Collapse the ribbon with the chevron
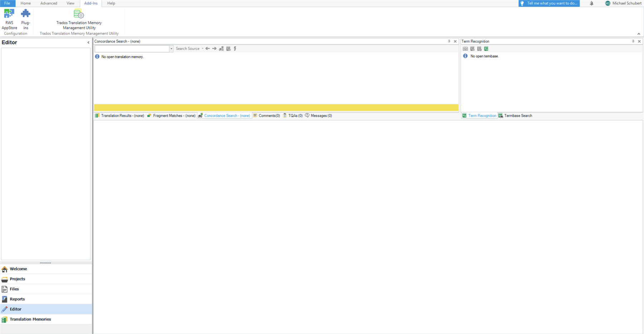 coord(639,34)
